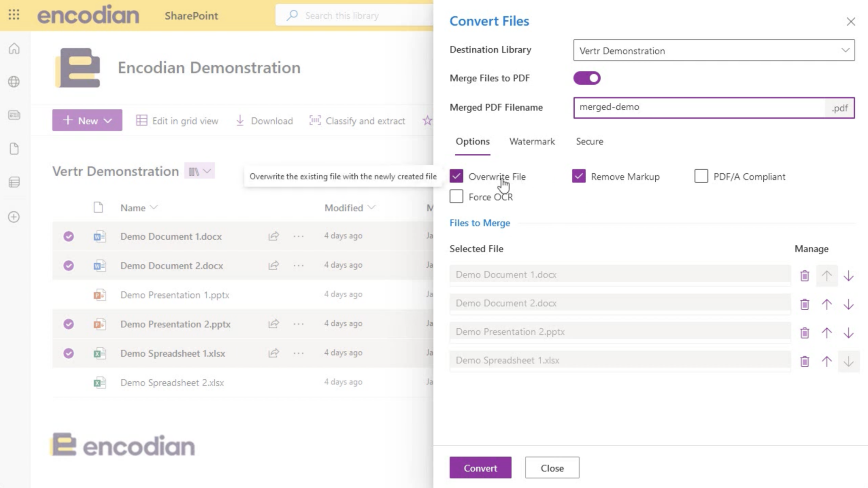Uncheck the Remove Markup checkbox
The image size is (868, 488).
(x=579, y=176)
